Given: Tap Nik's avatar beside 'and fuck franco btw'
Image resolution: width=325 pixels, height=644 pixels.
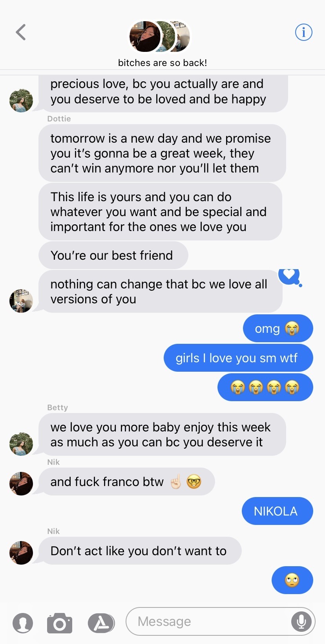Looking at the screenshot, I should pyautogui.click(x=21, y=483).
